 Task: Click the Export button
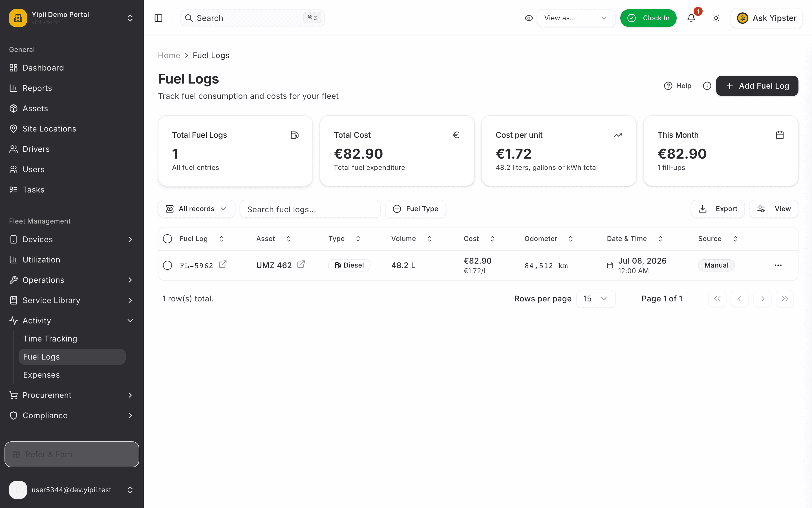coord(718,209)
